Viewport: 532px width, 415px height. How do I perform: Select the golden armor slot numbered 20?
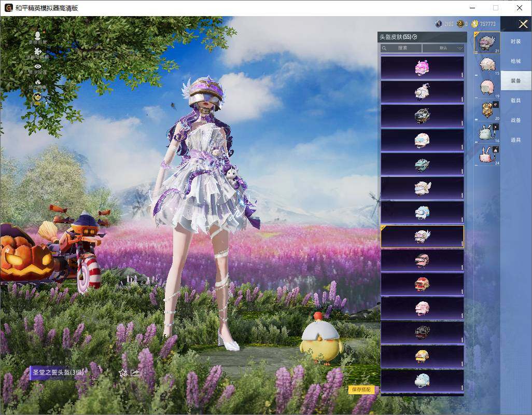coord(487,110)
